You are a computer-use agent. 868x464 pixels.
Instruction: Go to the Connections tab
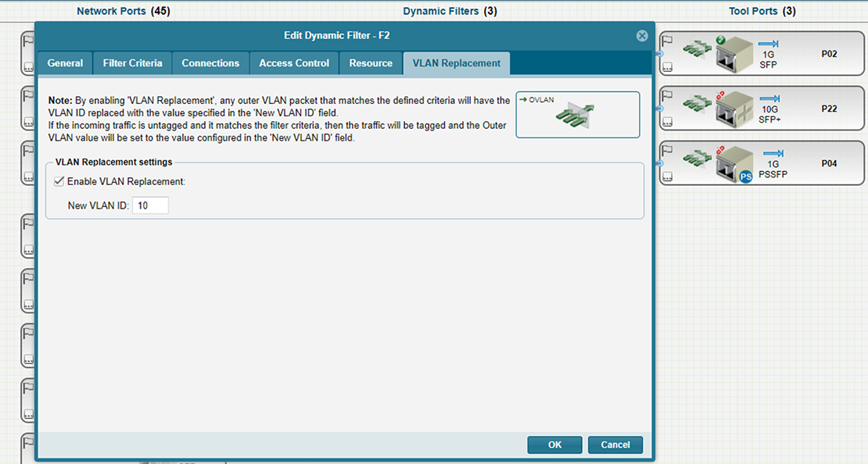[210, 63]
